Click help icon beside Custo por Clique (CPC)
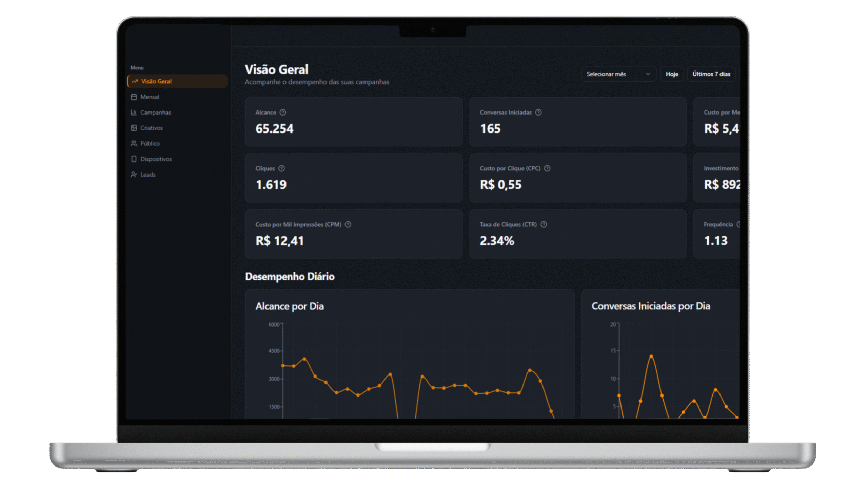The width and height of the screenshot is (868, 488). click(x=547, y=168)
